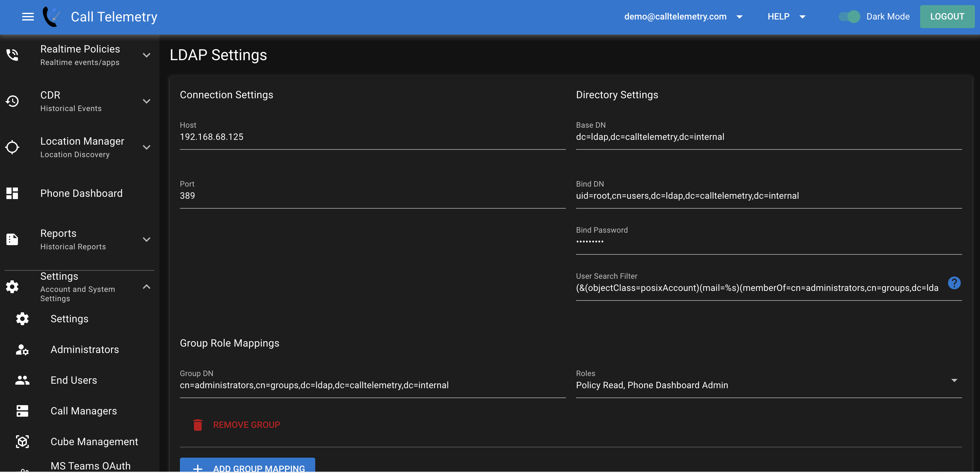Viewport: 980px width, 473px height.
Task: Open the HELP dropdown menu
Action: (786, 17)
